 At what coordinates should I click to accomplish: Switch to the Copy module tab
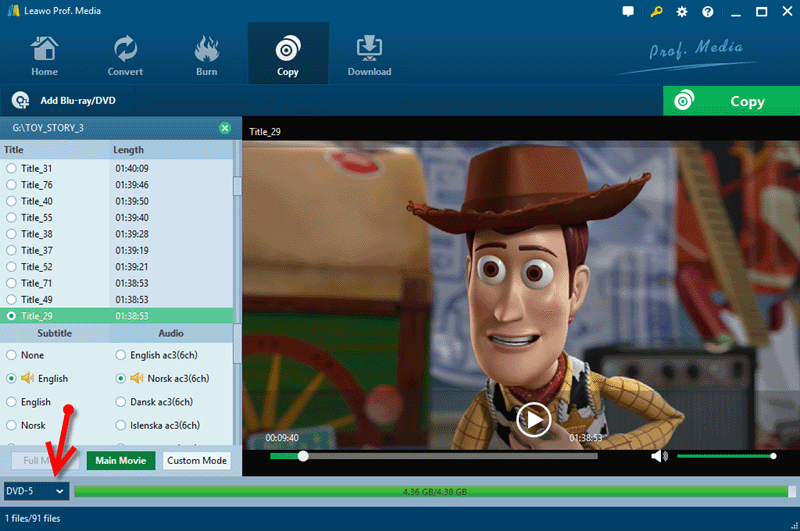[x=288, y=54]
